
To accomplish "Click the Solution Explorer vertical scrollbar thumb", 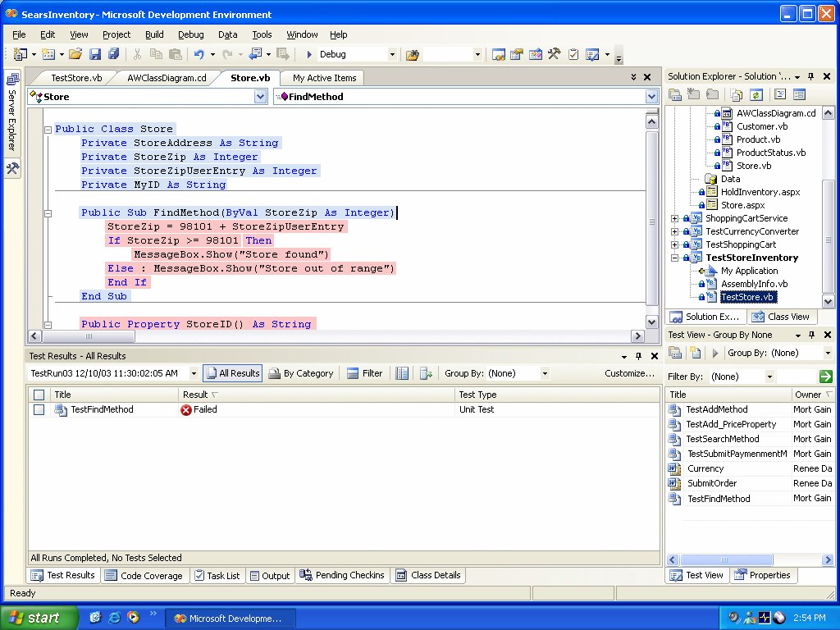I will coord(828,237).
